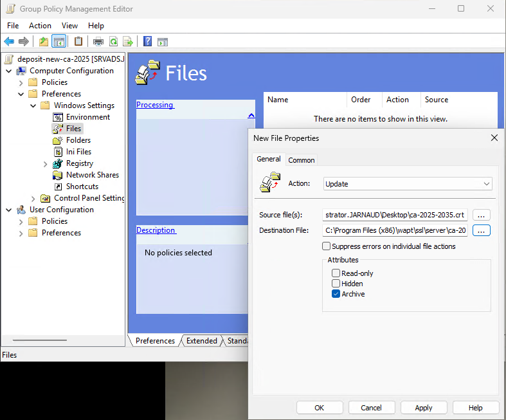Check the Hidden attribute checkbox
This screenshot has height=420, width=506.
[x=336, y=284]
